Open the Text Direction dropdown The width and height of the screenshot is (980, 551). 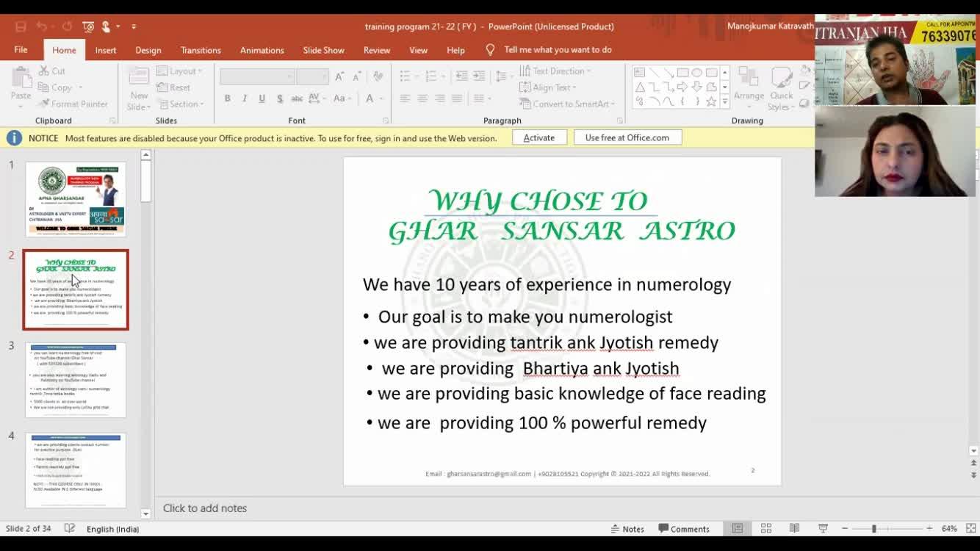(556, 71)
